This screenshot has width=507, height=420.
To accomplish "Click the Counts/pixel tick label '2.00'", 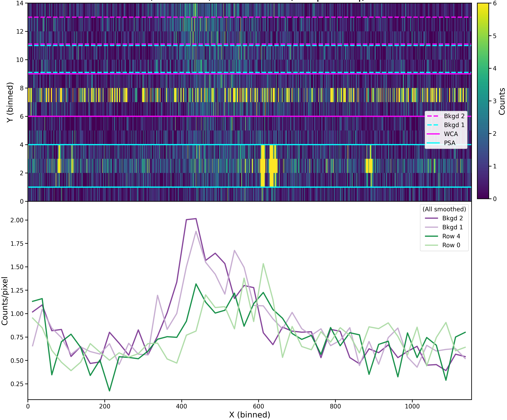I will (17, 220).
